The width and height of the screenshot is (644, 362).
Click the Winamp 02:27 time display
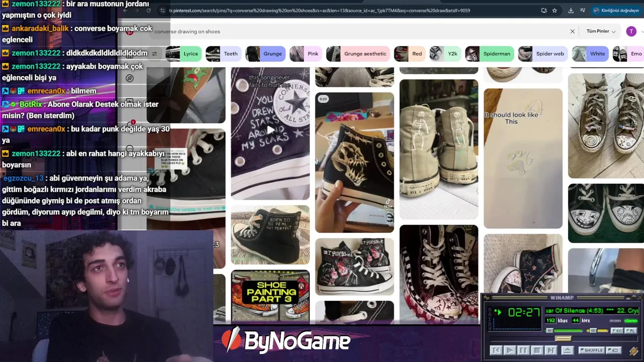pyautogui.click(x=523, y=312)
